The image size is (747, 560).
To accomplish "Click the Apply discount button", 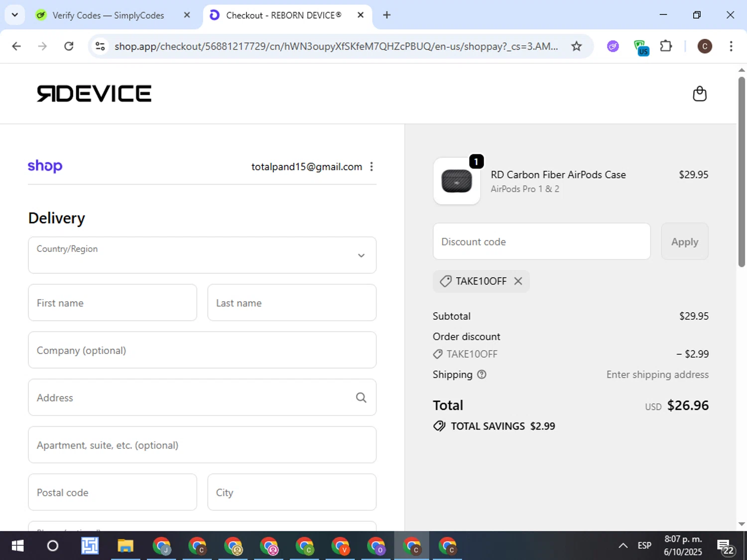I will click(x=685, y=241).
